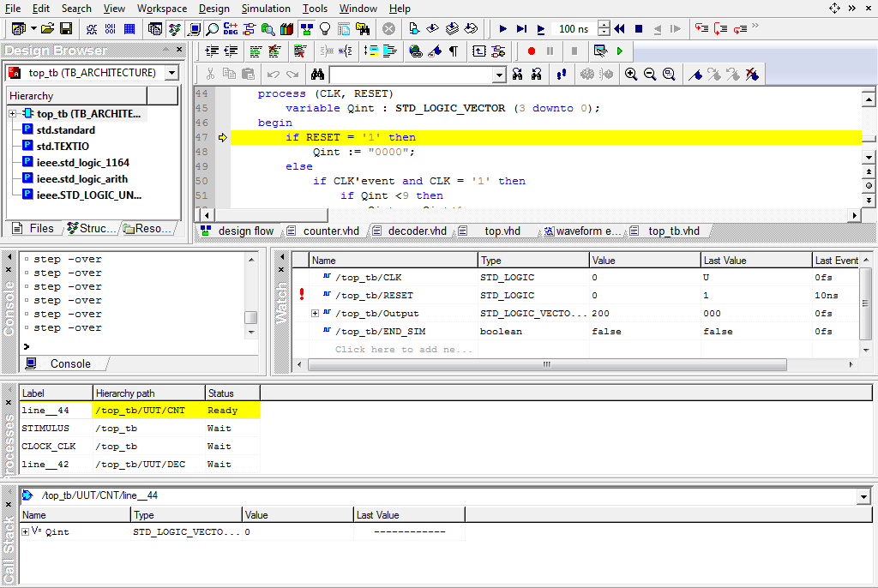Click the blue footsteps icon in editor toolbar
The image size is (878, 588).
(561, 74)
